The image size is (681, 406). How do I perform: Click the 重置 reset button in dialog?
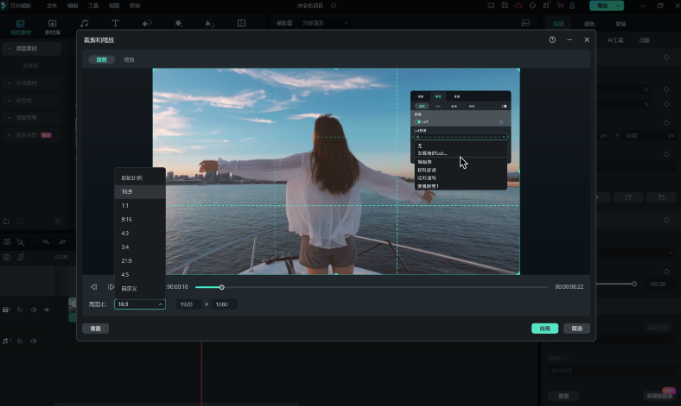pyautogui.click(x=96, y=328)
